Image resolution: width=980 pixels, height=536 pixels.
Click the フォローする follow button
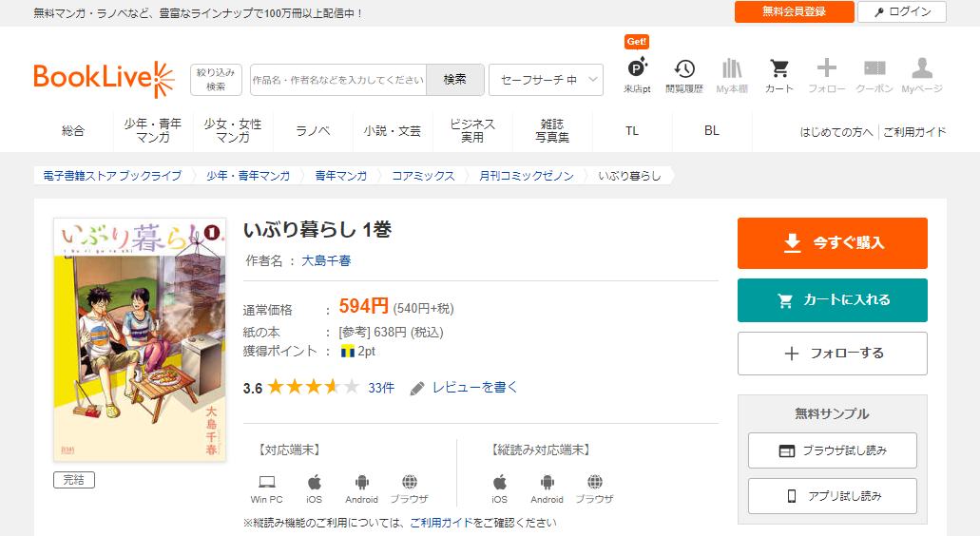(832, 354)
